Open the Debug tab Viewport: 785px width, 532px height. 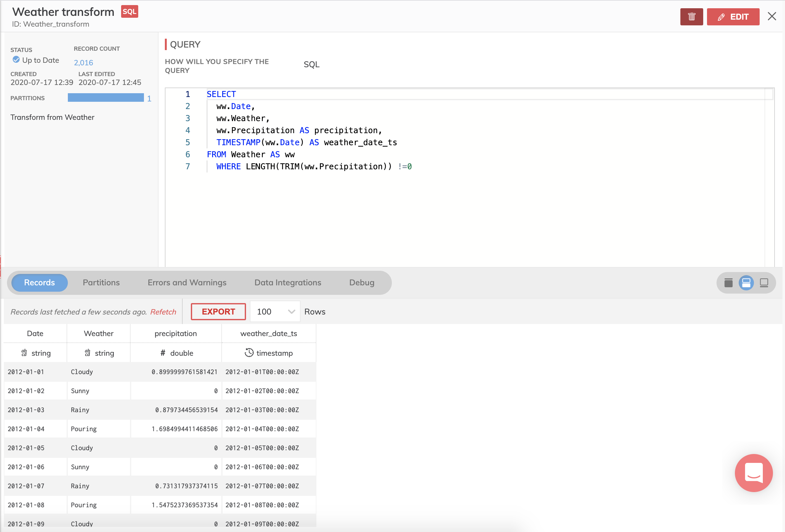click(362, 282)
